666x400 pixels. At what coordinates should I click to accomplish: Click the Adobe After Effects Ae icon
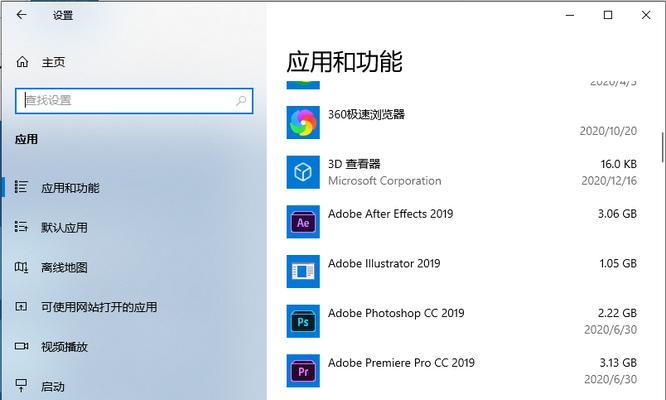coord(303,222)
